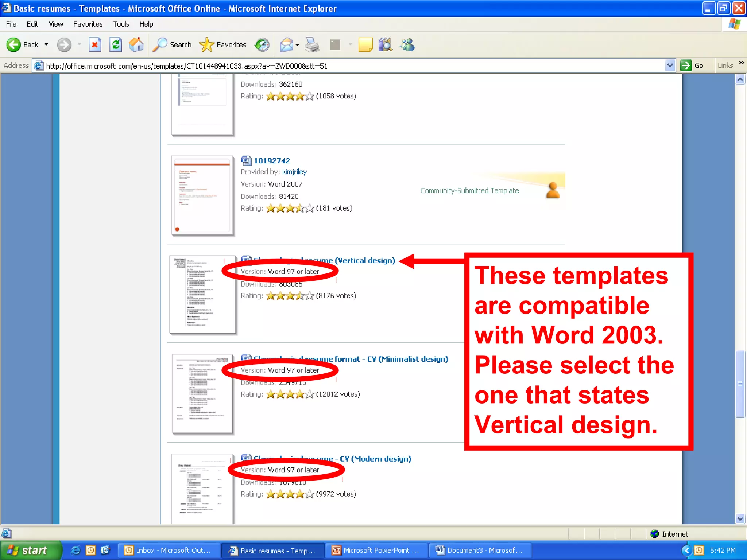
Task: Switch to Document3 Microsoft Word taskbar button
Action: coord(480,551)
